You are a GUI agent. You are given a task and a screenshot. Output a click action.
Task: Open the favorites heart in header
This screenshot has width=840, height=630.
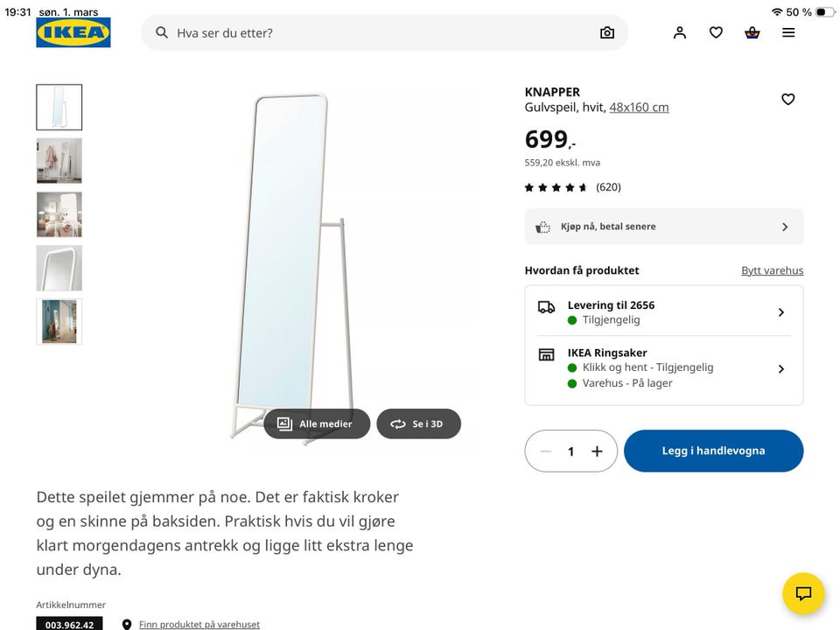tap(716, 32)
